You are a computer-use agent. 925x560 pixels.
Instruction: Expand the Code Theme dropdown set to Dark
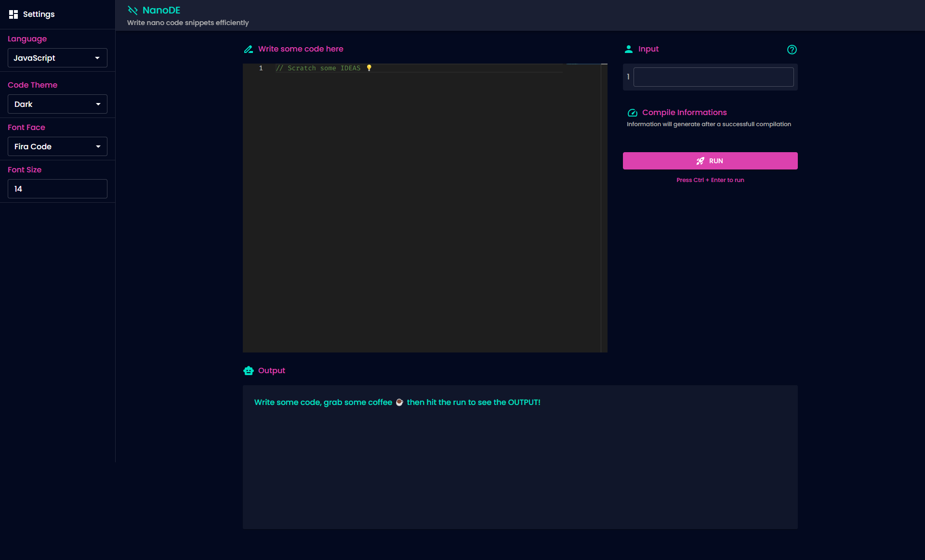point(57,104)
